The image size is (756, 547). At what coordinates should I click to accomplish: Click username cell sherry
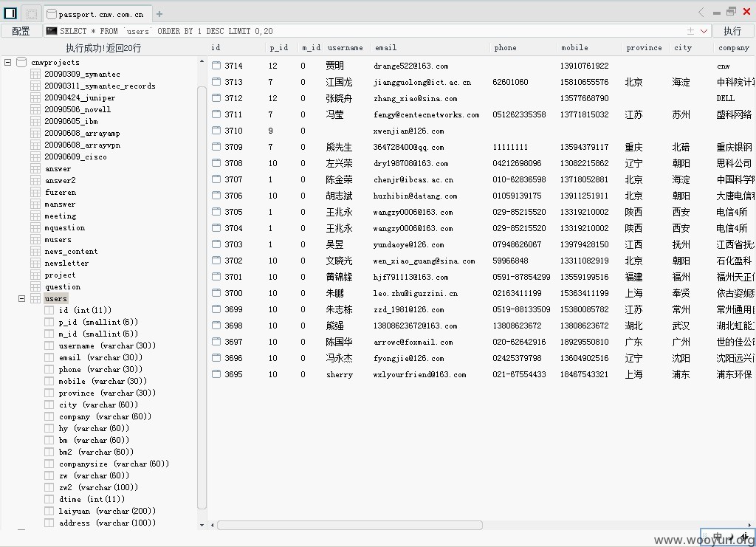coord(340,374)
